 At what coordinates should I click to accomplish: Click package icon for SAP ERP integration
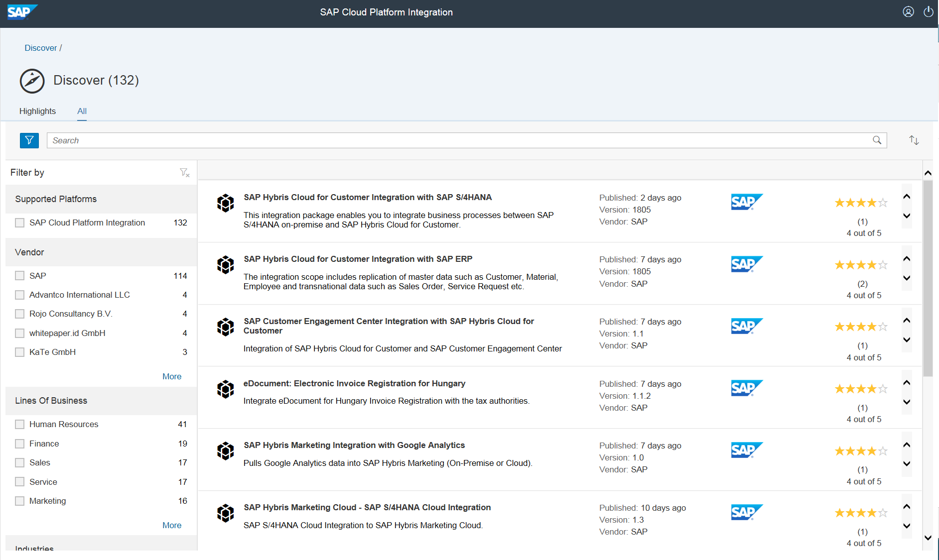click(226, 265)
